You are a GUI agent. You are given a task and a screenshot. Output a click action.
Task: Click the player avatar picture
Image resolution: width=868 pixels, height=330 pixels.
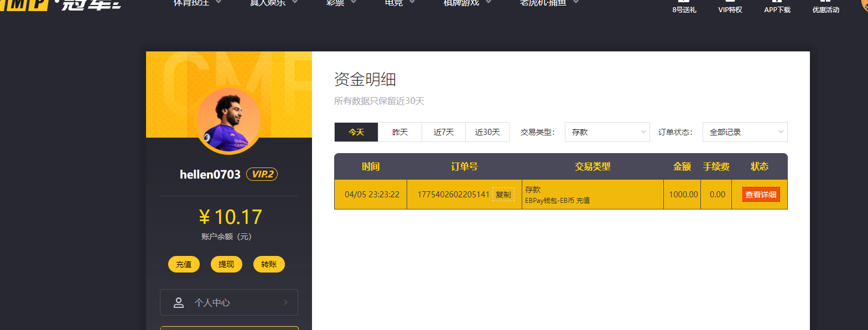[229, 121]
